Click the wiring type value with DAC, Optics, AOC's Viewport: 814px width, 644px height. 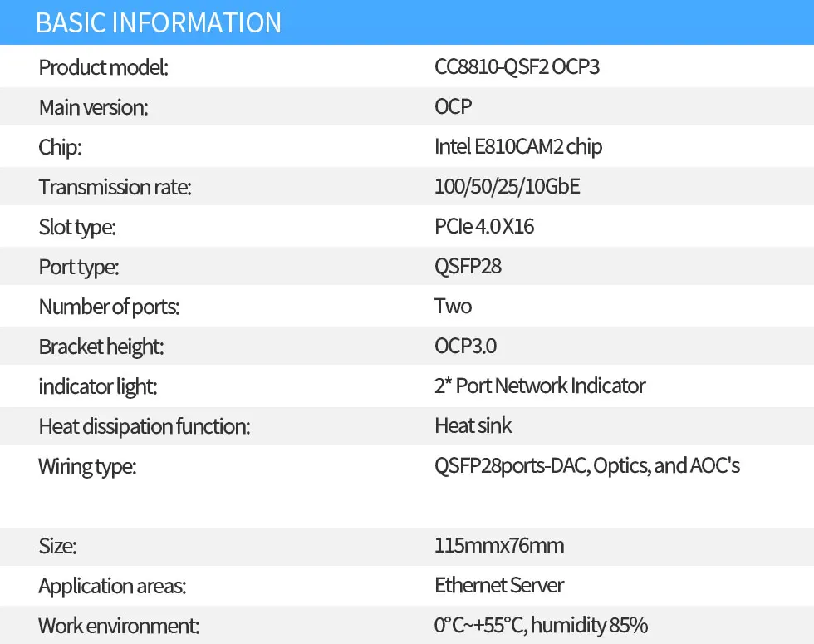pyautogui.click(x=586, y=465)
